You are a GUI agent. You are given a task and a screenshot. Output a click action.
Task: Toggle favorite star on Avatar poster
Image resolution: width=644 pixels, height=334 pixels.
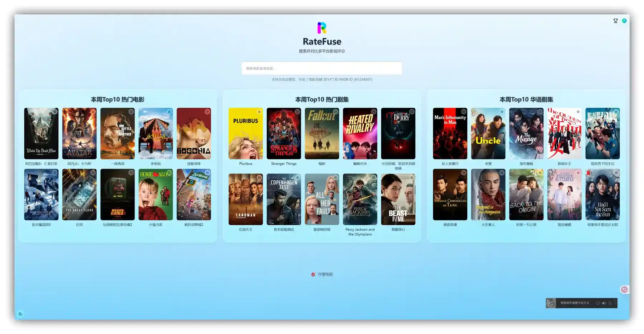click(x=93, y=112)
